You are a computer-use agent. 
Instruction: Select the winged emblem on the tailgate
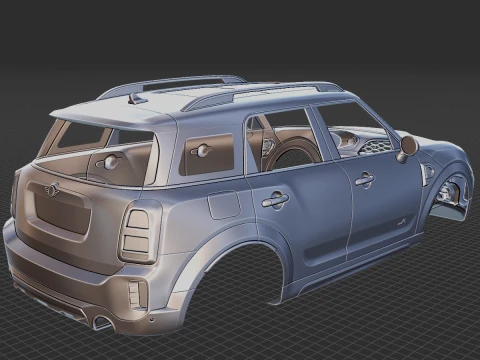tap(52, 190)
